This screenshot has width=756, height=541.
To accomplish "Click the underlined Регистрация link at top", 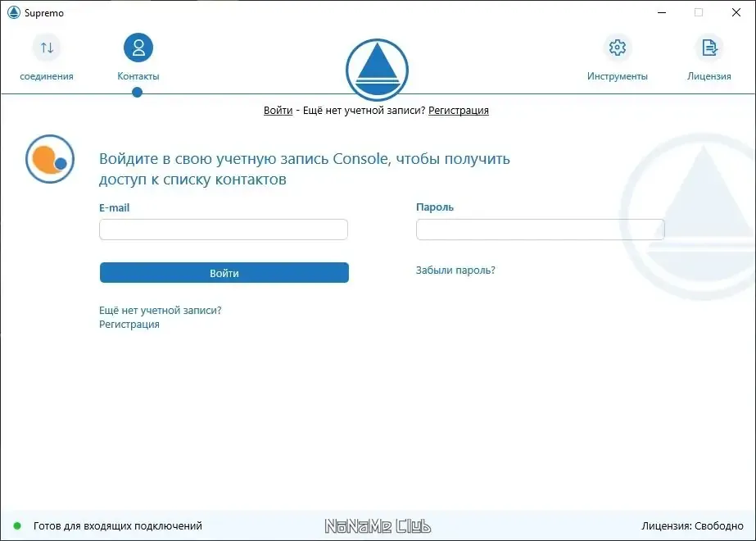I will 459,110.
